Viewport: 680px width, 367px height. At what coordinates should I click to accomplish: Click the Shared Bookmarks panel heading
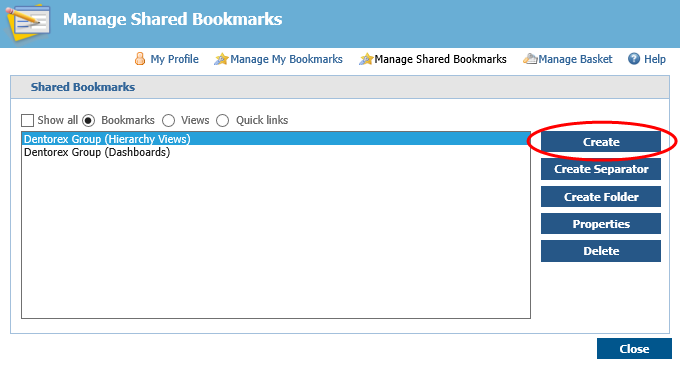coord(83,87)
